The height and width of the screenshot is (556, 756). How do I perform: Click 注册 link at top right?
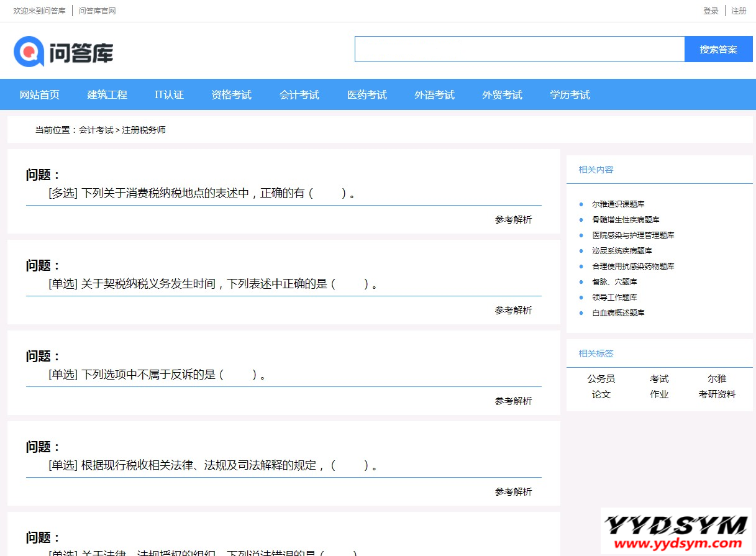click(x=739, y=11)
